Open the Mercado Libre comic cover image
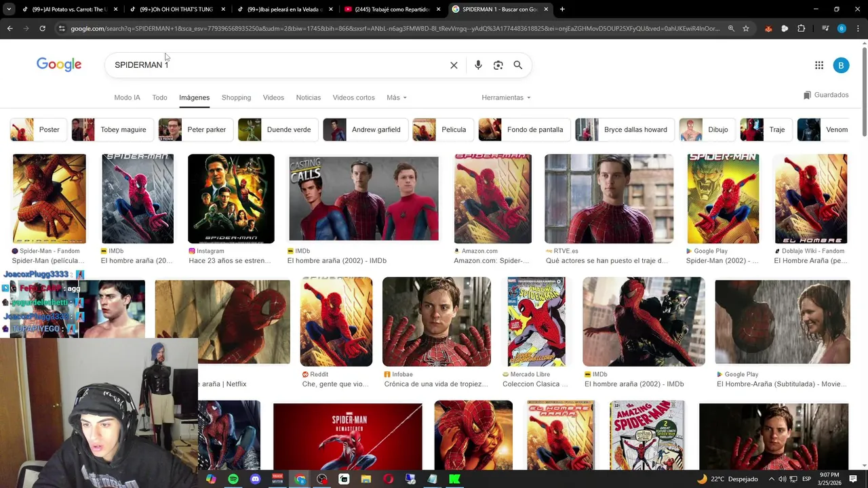 pos(536,322)
